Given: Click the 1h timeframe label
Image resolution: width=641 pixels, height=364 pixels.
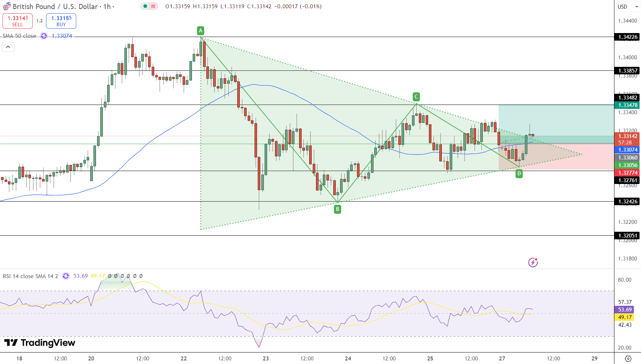Looking at the screenshot, I should [x=107, y=6].
